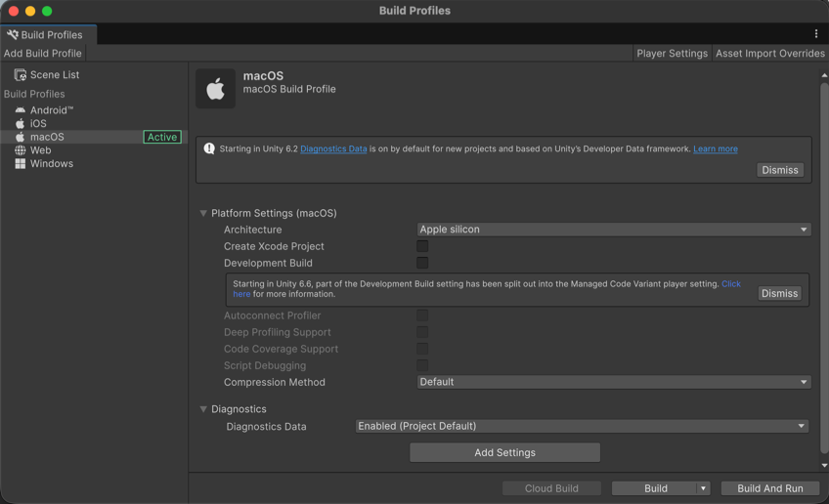Open Asset Import Overrides
This screenshot has width=829, height=504.
(769, 54)
